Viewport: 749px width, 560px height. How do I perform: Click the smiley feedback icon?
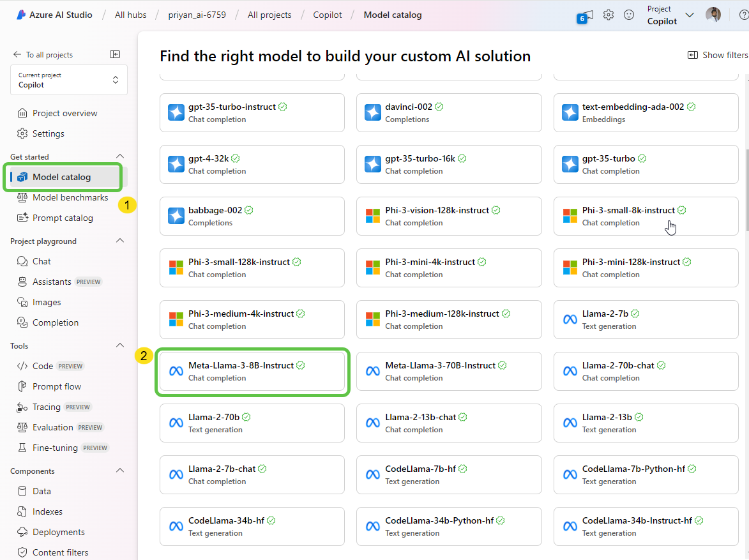tap(629, 15)
